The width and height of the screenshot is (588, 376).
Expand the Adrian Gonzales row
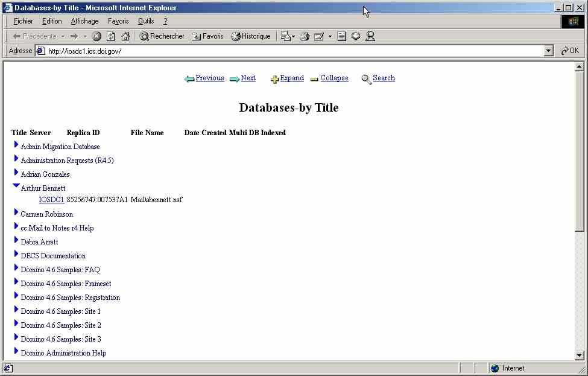click(16, 172)
